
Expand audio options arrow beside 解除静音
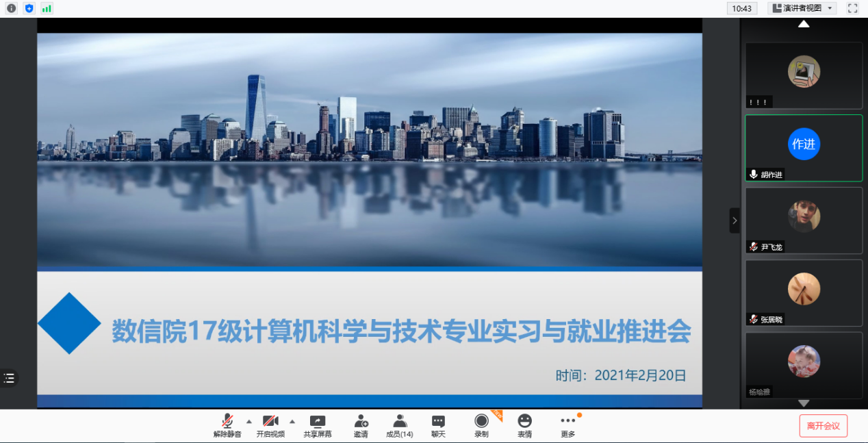pos(248,421)
